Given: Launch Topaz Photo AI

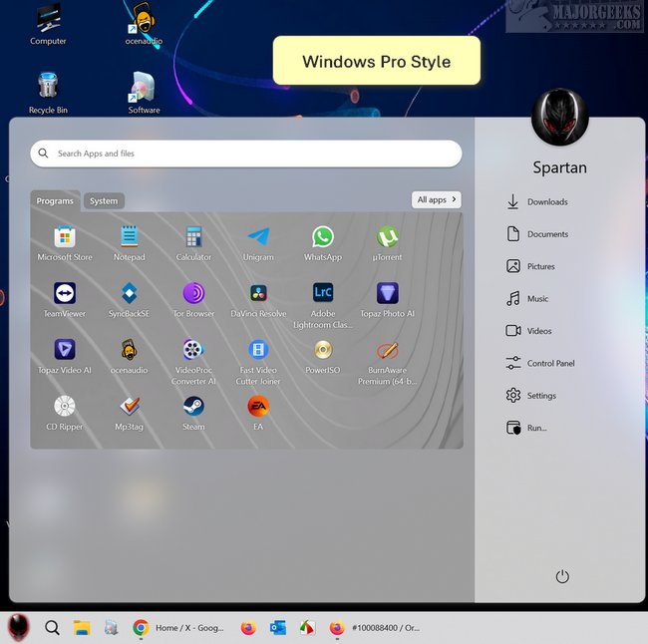Looking at the screenshot, I should 387,300.
